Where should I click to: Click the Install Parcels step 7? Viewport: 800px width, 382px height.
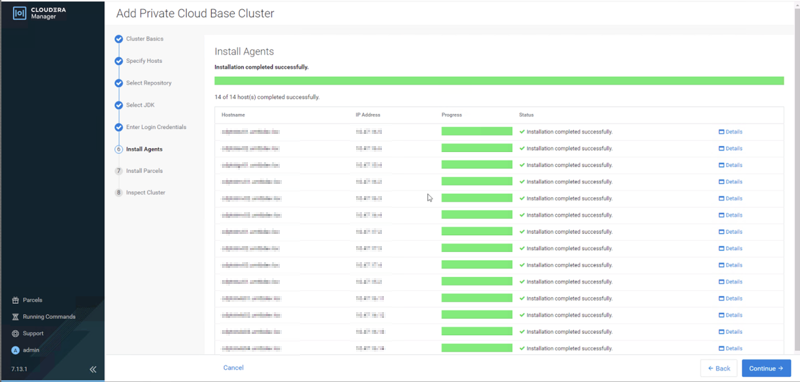(x=139, y=171)
